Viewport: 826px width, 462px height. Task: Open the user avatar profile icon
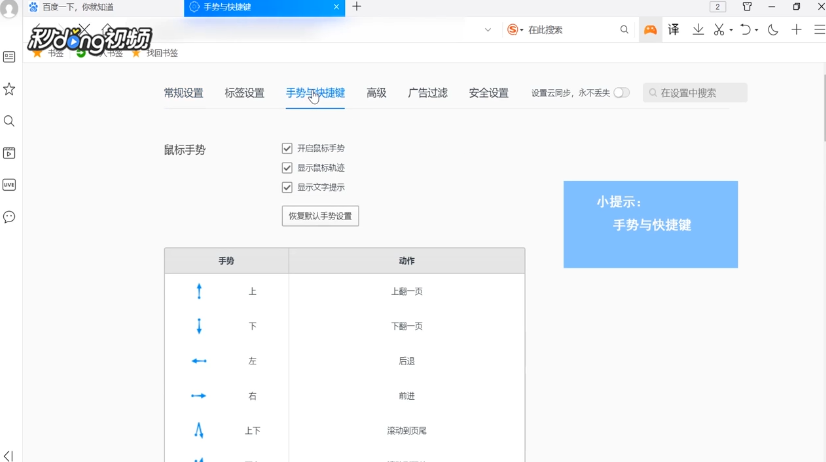point(8,9)
